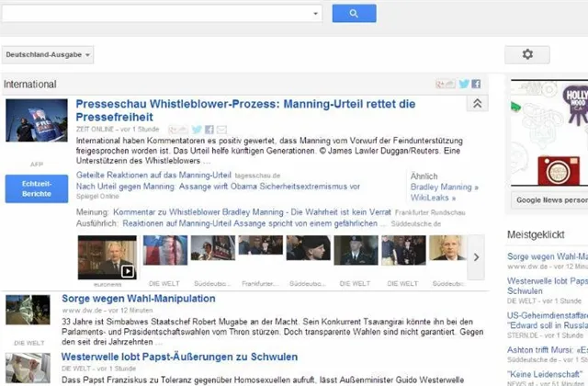Show next images with right arrow

click(476, 257)
